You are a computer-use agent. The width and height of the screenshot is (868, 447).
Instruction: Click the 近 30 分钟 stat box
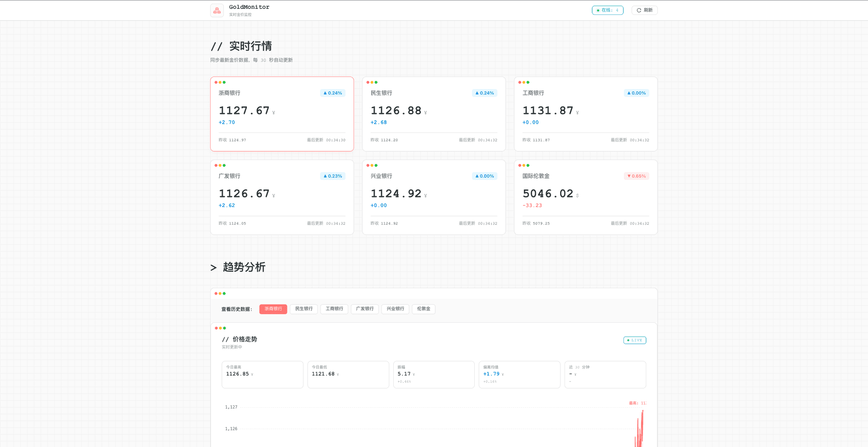tap(605, 374)
